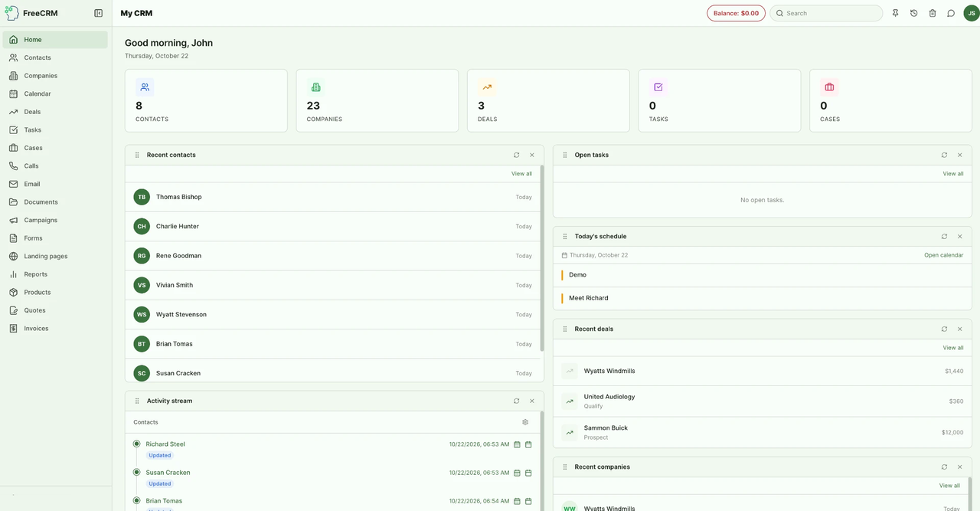980x511 pixels.
Task: Grab the Activity stream drag handle
Action: [137, 401]
